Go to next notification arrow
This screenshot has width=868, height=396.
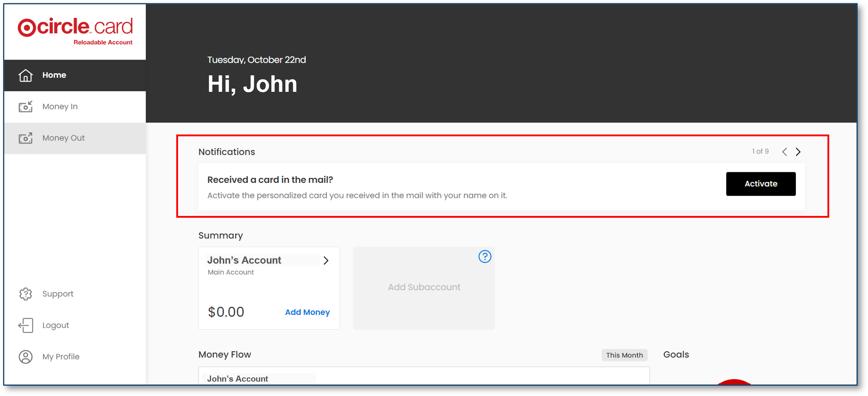pos(798,152)
